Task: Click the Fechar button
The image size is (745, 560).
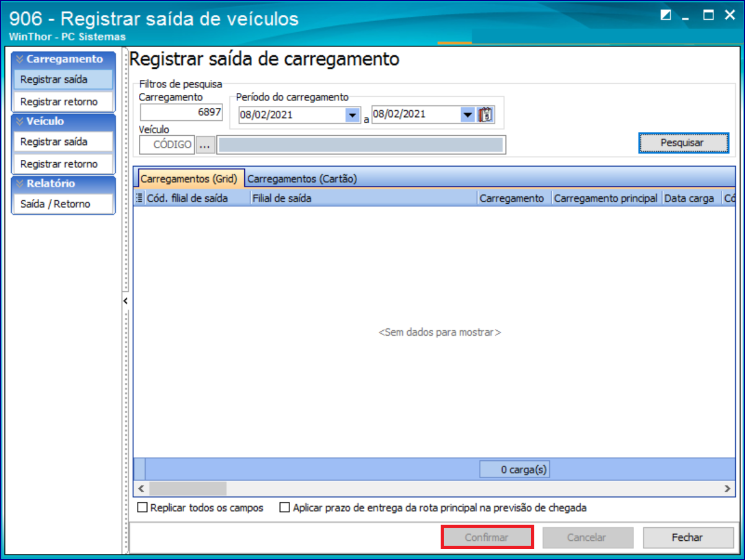Action: click(x=687, y=538)
